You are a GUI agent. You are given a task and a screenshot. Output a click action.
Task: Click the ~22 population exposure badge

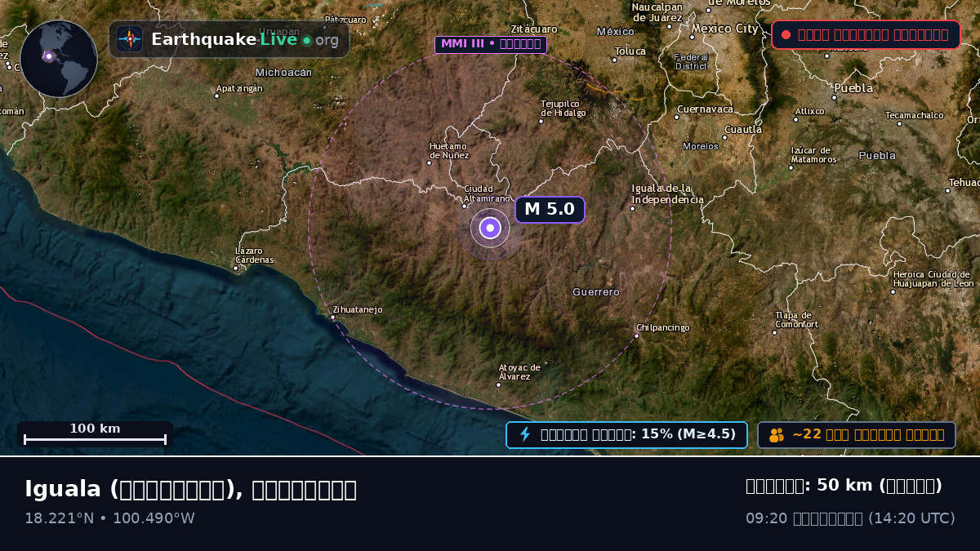pyautogui.click(x=857, y=434)
